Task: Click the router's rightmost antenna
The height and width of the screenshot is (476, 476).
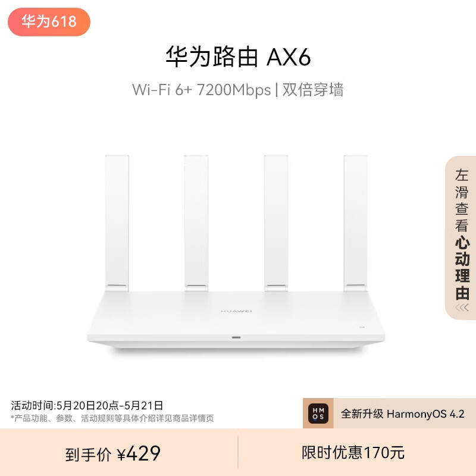Action: [x=355, y=223]
